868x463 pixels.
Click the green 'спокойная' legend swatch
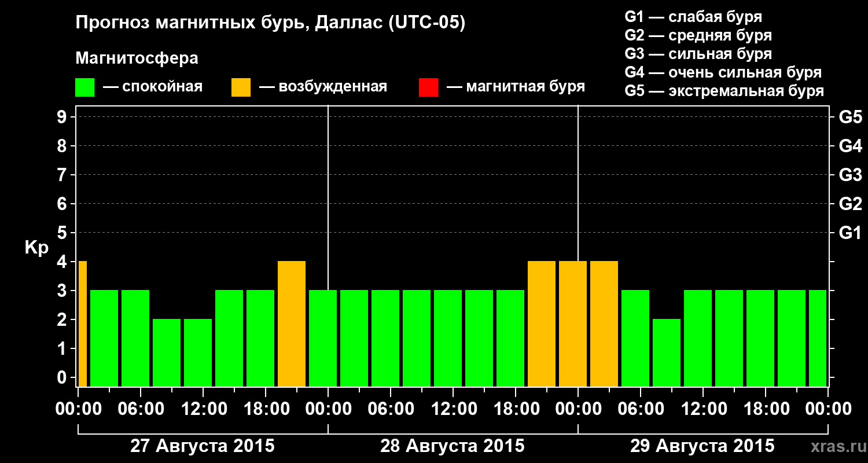pyautogui.click(x=84, y=87)
